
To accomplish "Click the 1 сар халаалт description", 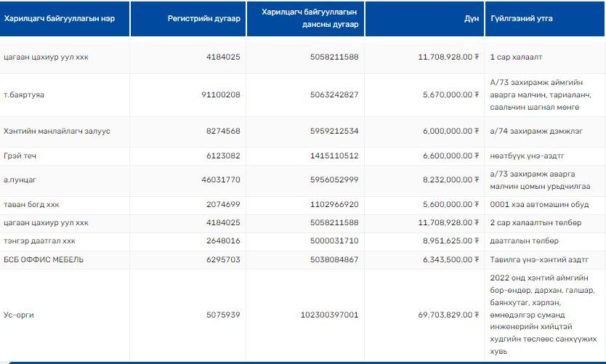I will (516, 57).
